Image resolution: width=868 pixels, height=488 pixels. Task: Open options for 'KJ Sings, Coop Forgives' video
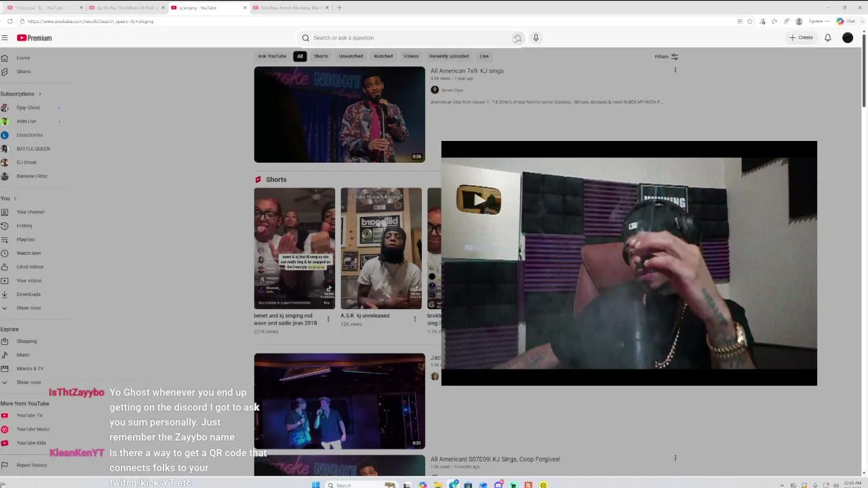click(x=675, y=458)
